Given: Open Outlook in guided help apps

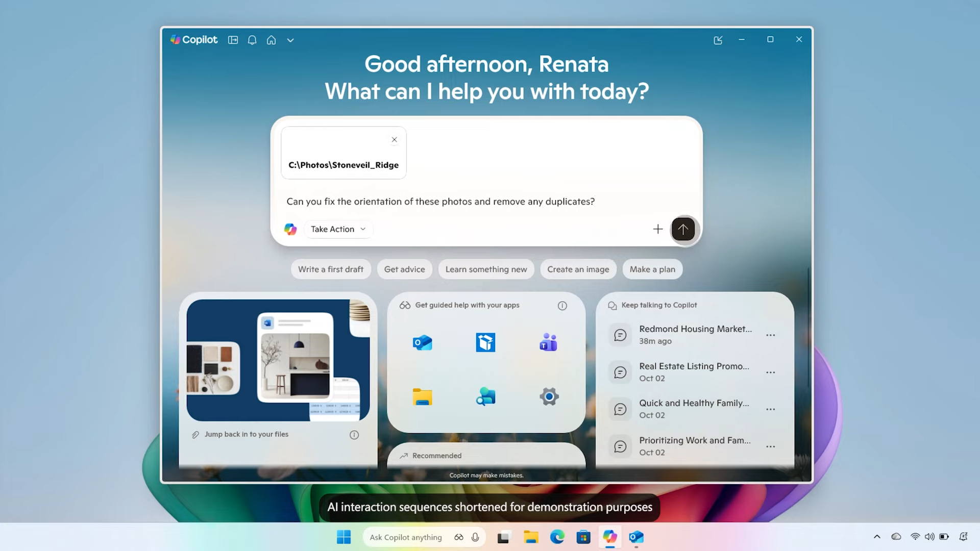Looking at the screenshot, I should (422, 343).
